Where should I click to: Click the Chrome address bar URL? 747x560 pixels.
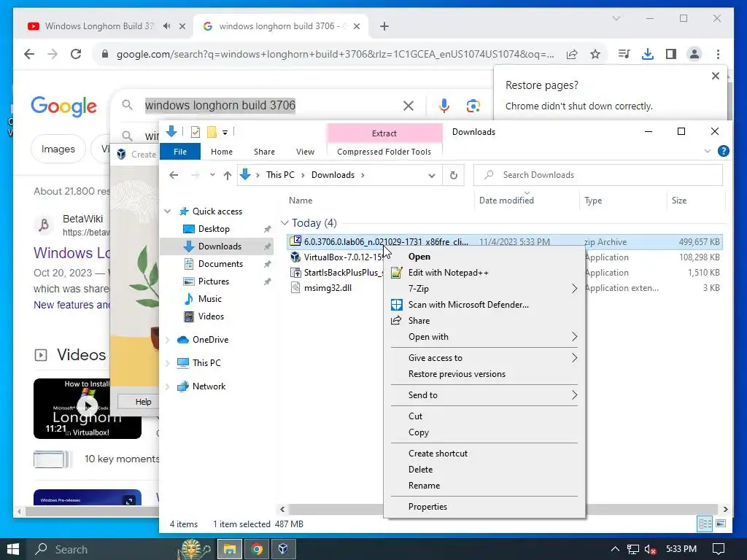click(335, 54)
